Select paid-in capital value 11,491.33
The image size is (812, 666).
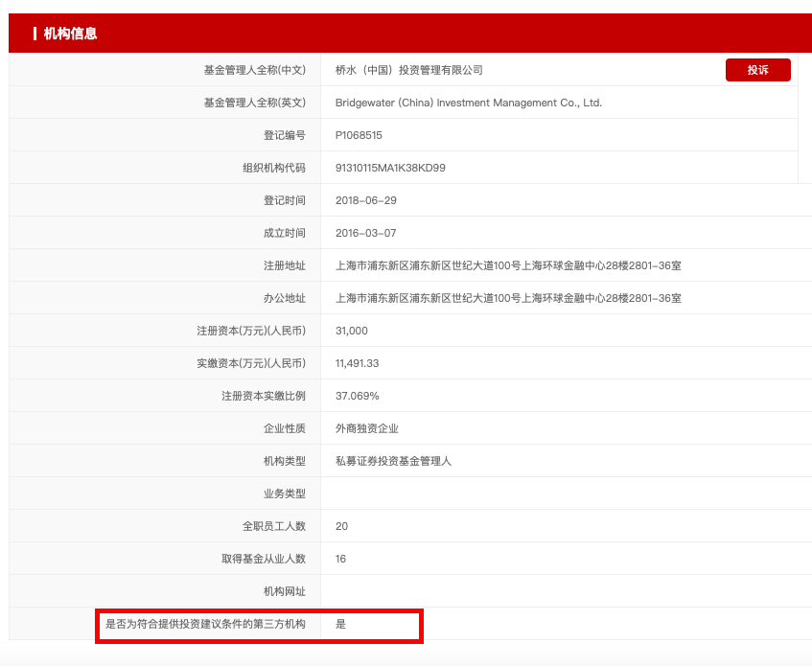(x=357, y=363)
